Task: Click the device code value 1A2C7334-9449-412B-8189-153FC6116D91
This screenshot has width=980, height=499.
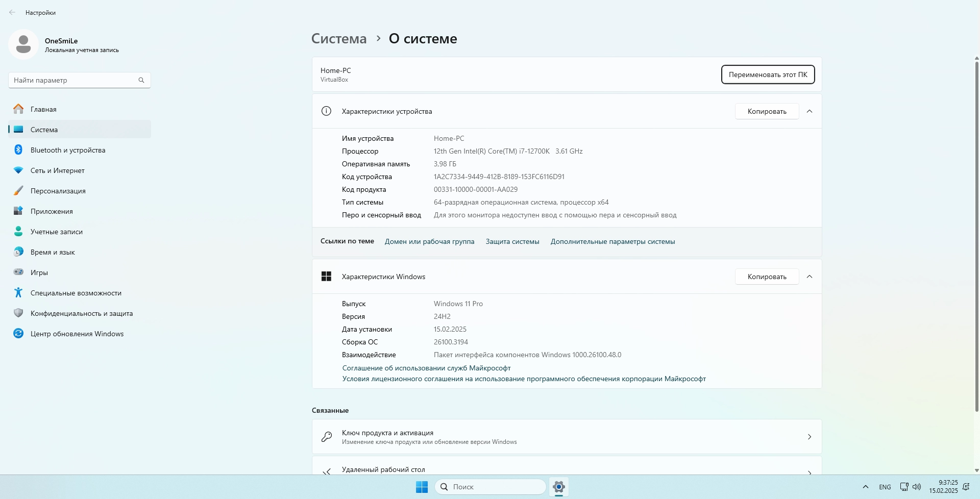Action: coord(499,177)
